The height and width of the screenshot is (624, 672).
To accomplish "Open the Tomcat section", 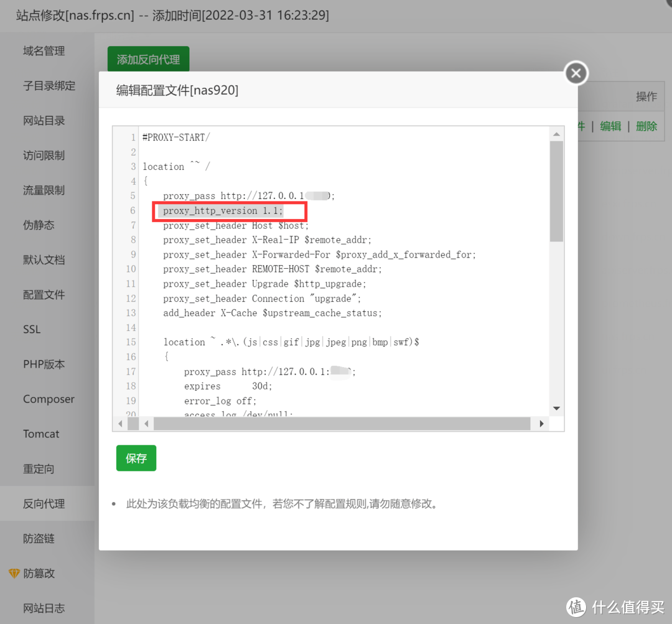I will pyautogui.click(x=41, y=434).
